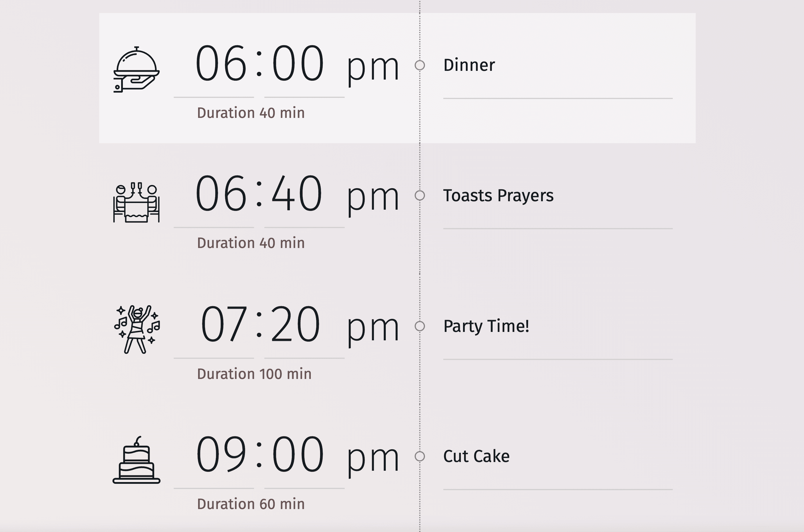804x532 pixels.
Task: Edit the Dinner hour field 06
Action: point(220,64)
